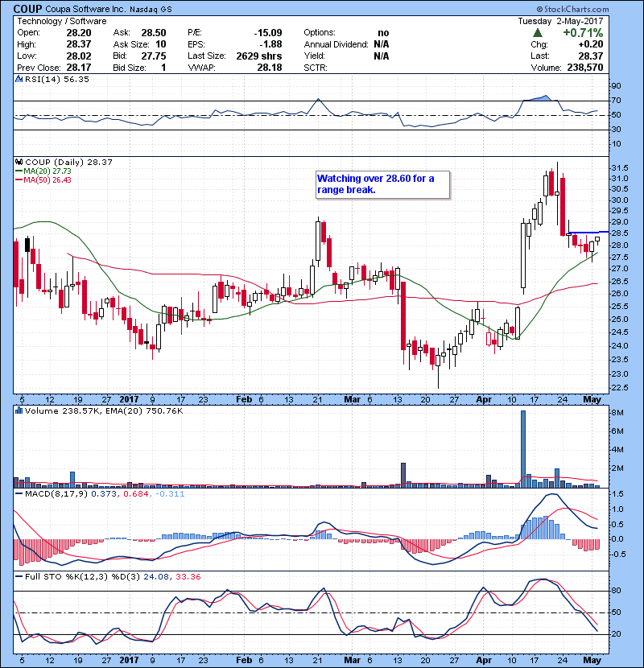Click the 31.5 label on the price axis

point(620,168)
